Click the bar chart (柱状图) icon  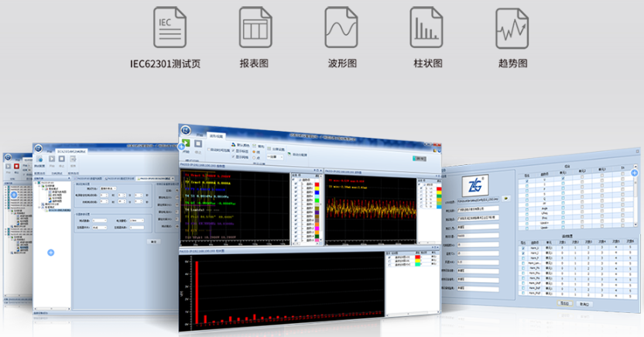(426, 28)
